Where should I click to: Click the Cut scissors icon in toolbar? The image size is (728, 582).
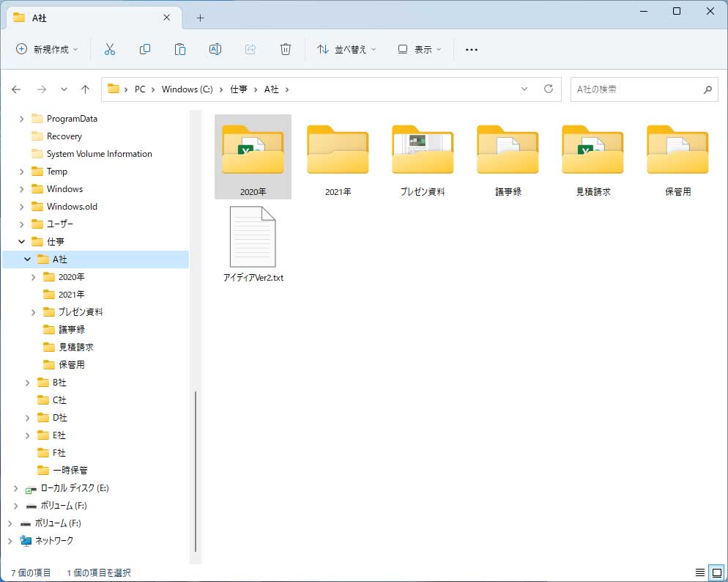pyautogui.click(x=110, y=49)
